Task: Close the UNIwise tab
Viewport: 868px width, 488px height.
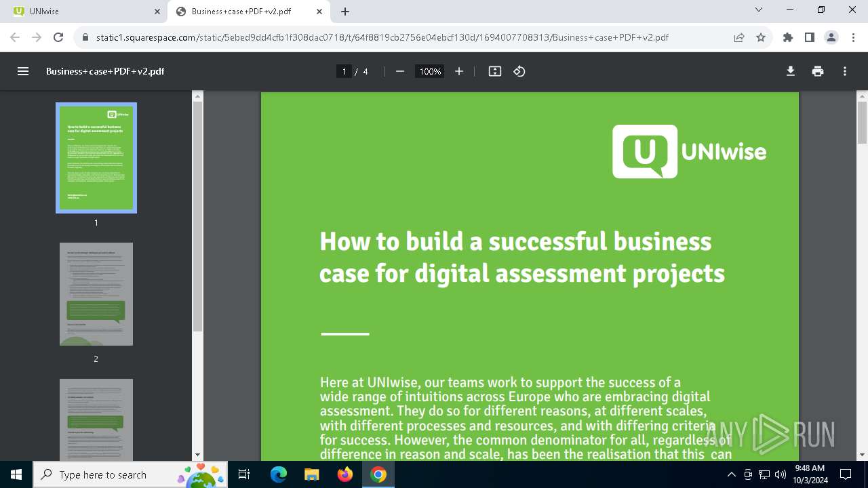Action: coord(157,12)
